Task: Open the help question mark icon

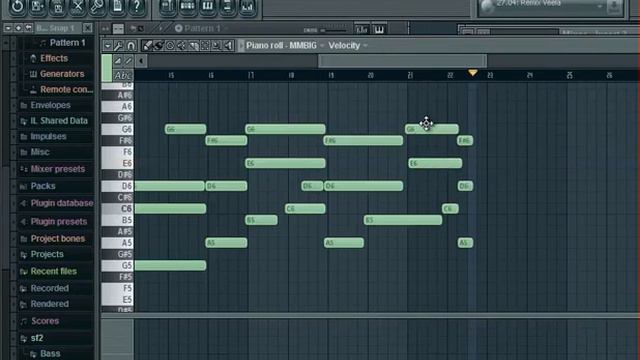Action: tap(137, 6)
